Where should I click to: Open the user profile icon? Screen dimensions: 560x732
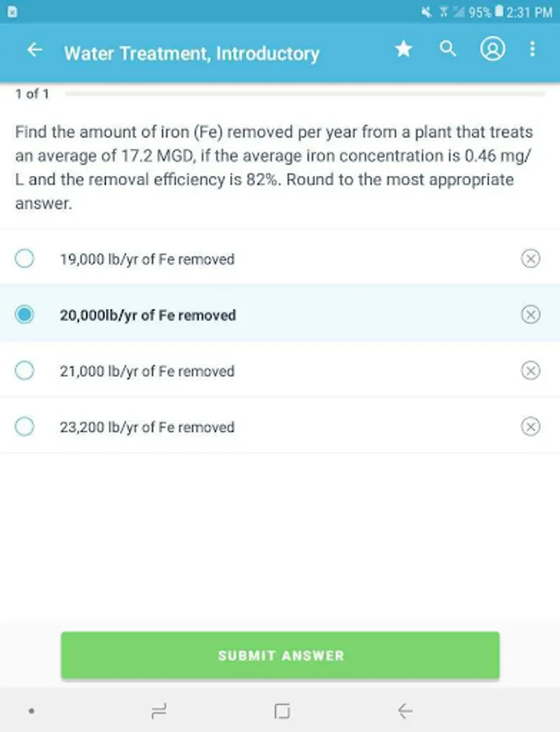coord(492,50)
